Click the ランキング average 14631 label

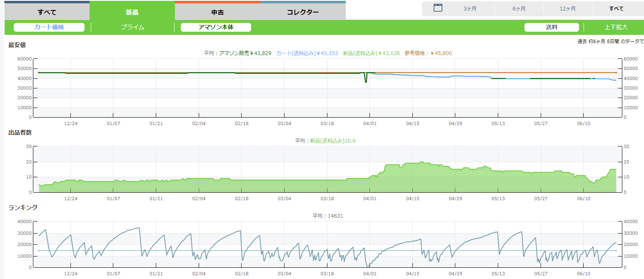pyautogui.click(x=327, y=216)
